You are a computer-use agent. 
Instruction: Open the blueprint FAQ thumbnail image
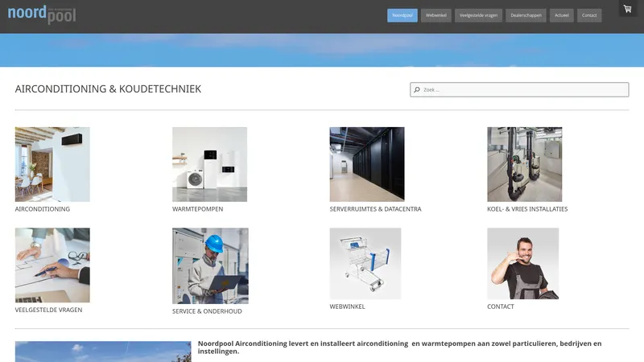[52, 265]
